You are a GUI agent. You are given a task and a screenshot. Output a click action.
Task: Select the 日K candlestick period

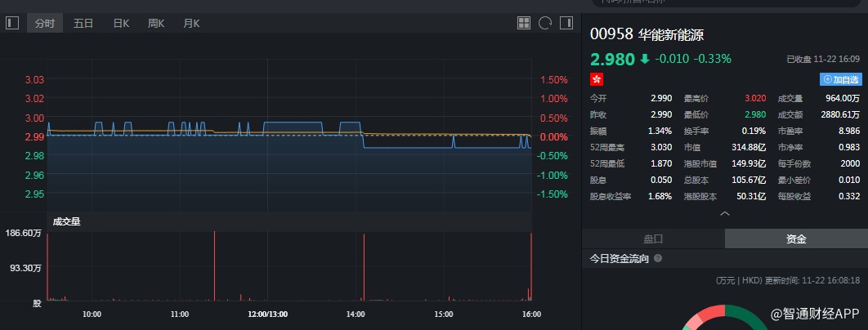point(121,24)
